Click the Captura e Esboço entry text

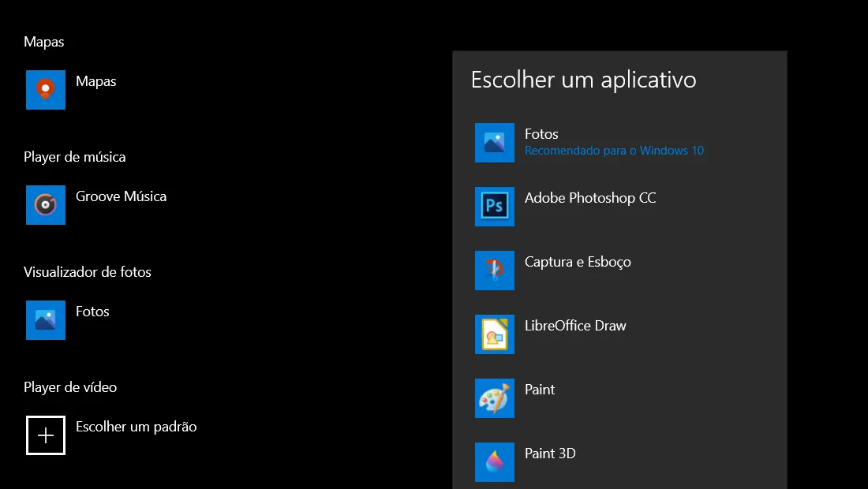click(578, 262)
